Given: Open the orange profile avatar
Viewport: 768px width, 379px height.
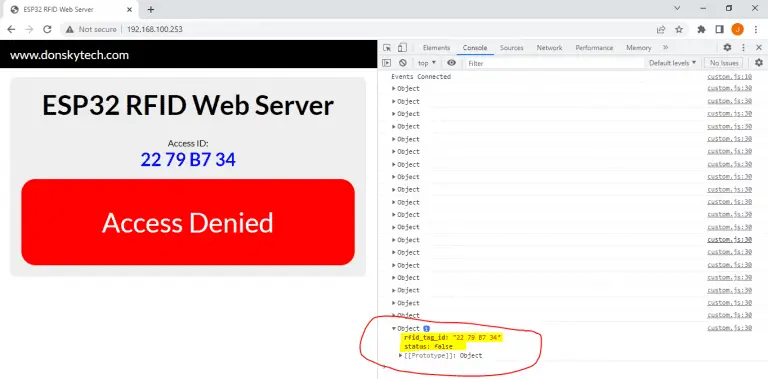Looking at the screenshot, I should click(737, 29).
